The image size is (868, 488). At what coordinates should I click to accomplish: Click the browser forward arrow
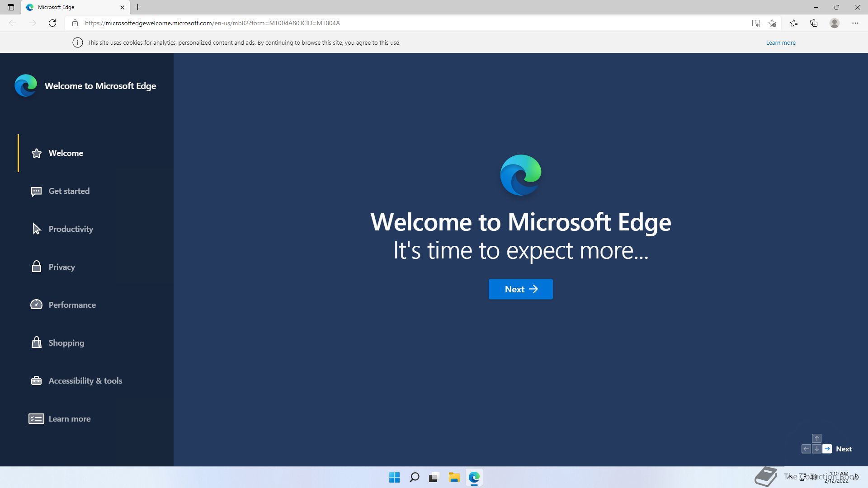point(33,23)
